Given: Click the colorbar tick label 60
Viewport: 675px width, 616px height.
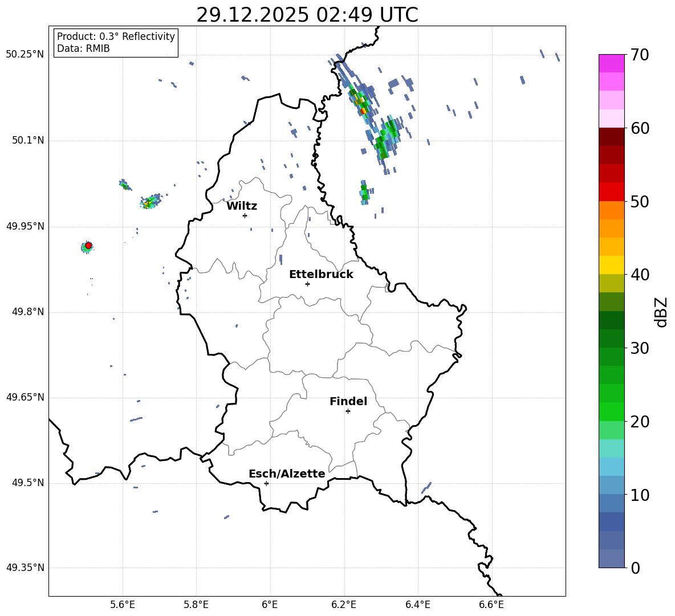Looking at the screenshot, I should (x=640, y=128).
